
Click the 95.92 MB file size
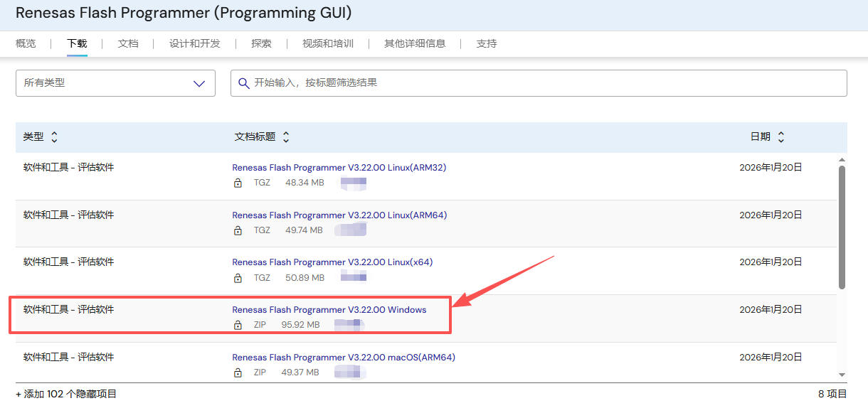pos(300,325)
